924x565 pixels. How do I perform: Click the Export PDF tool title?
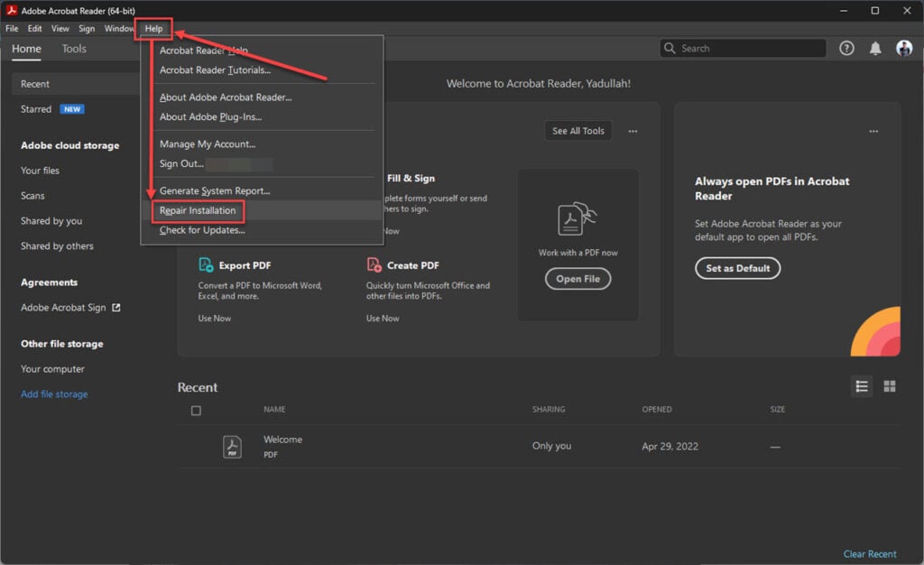(x=245, y=265)
